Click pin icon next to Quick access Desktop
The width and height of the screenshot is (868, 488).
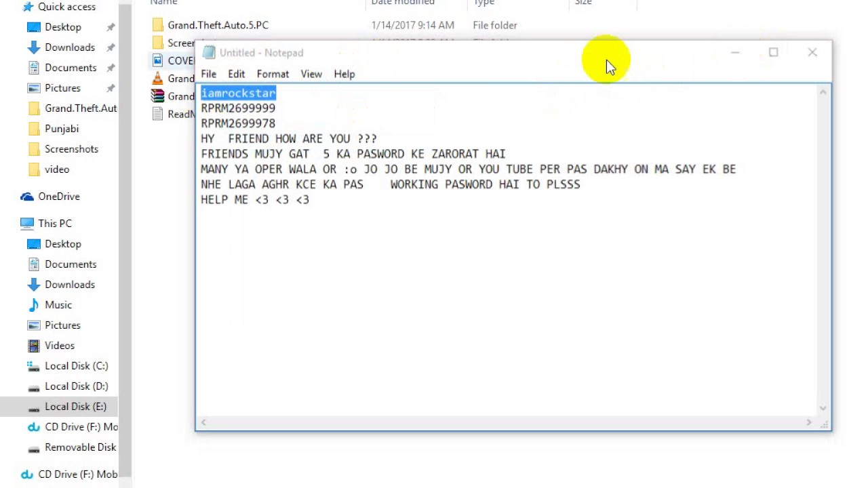111,27
